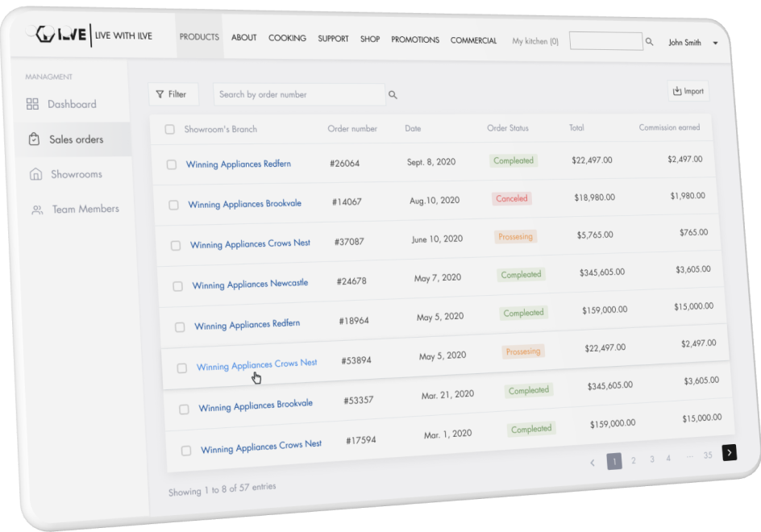Open Winning Appliances Brookvale order #14067
Viewport: 761px width, 532px height.
click(244, 204)
